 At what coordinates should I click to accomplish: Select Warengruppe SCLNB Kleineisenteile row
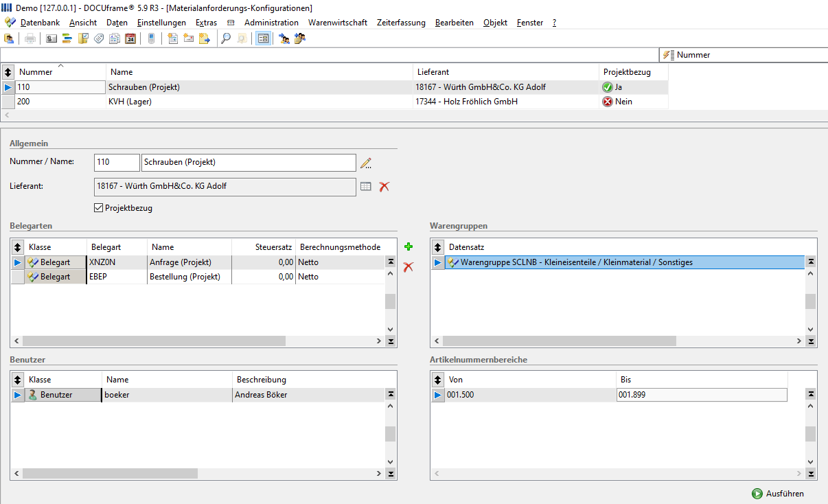point(625,262)
